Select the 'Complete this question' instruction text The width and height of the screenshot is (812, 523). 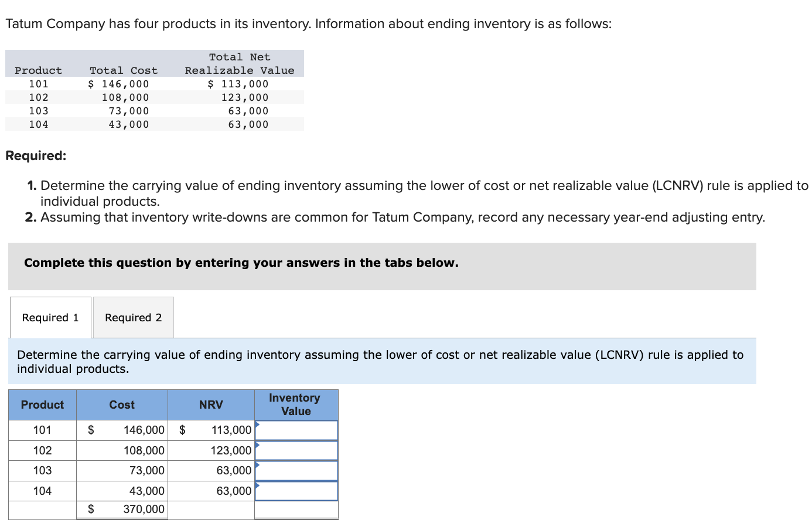tap(241, 263)
